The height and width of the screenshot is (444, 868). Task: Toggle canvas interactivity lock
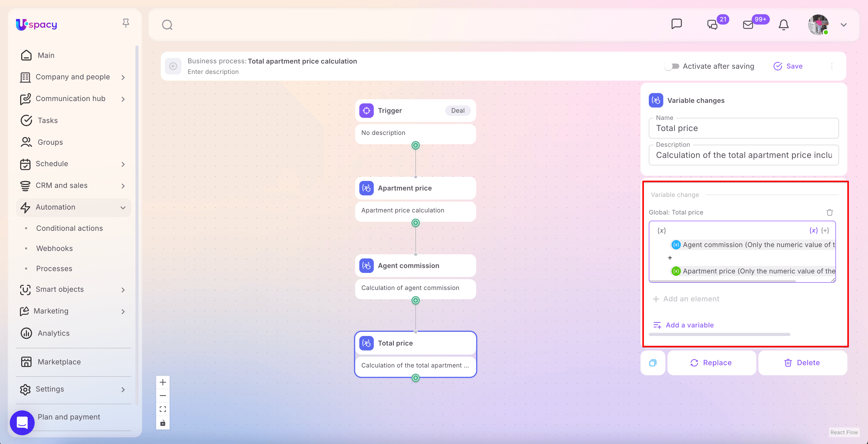pos(163,423)
